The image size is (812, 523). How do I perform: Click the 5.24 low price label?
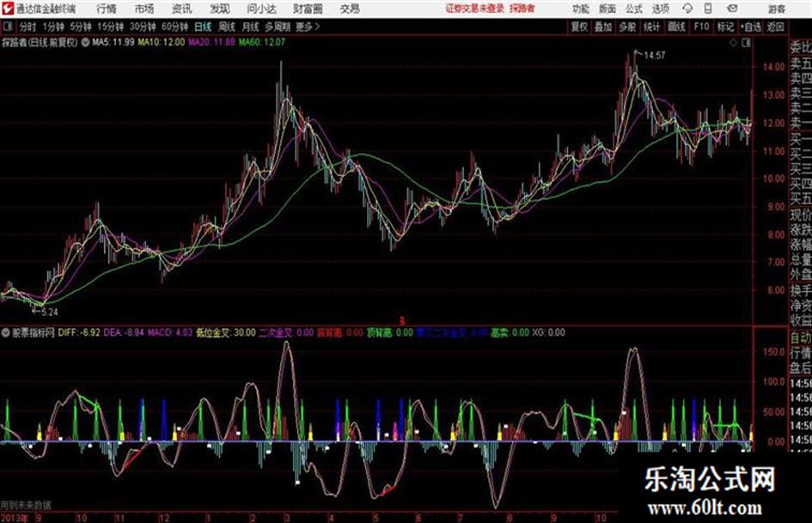point(49,312)
